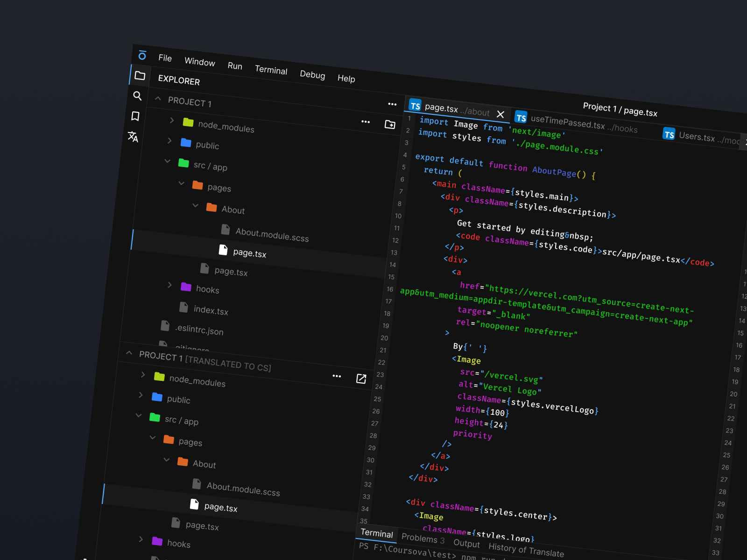
Task: Collapse PROJECT 1 [TRANSLATED TO CS] section
Action: click(x=129, y=353)
